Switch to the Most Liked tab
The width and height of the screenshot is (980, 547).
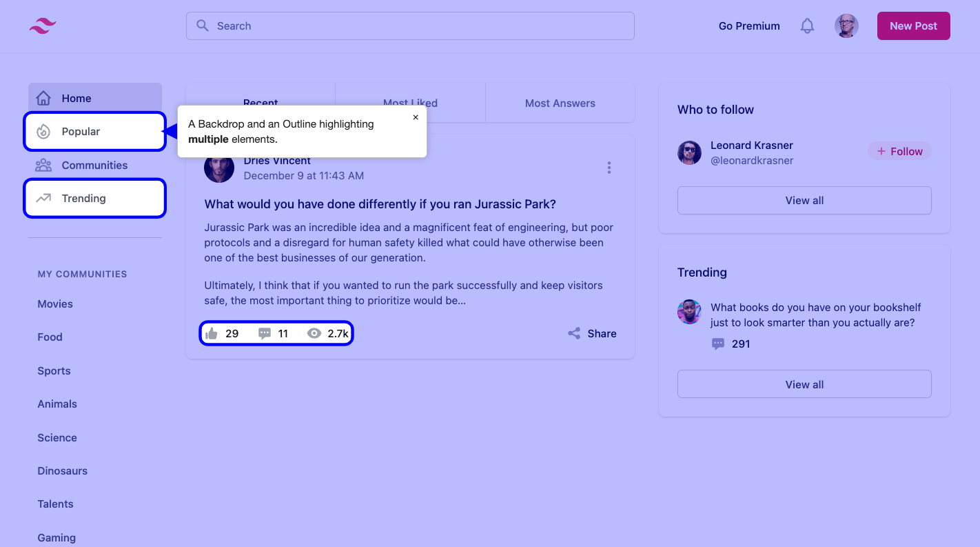coord(410,103)
